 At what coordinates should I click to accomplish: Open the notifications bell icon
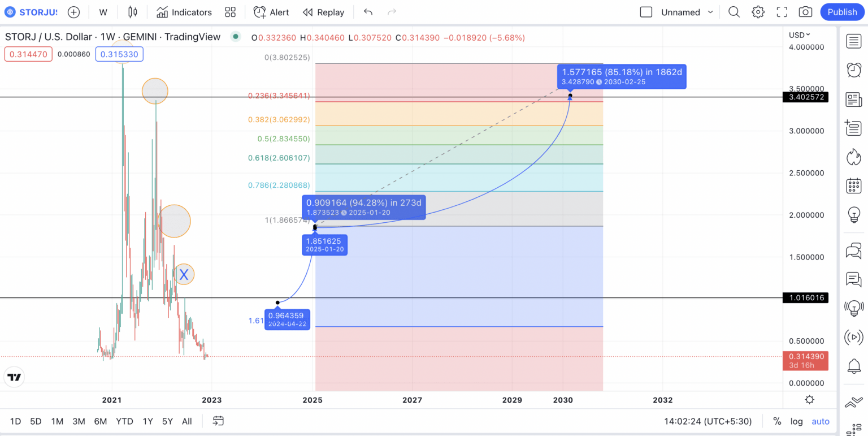click(853, 366)
